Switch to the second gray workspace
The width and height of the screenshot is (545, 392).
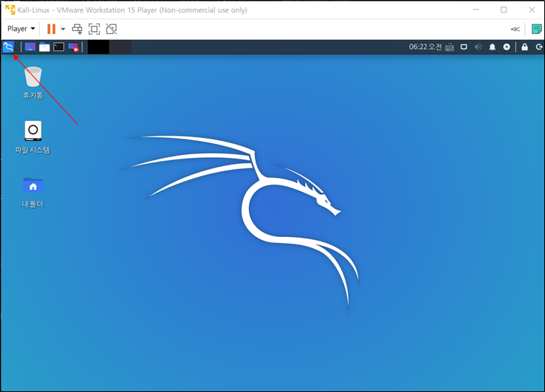[x=120, y=47]
